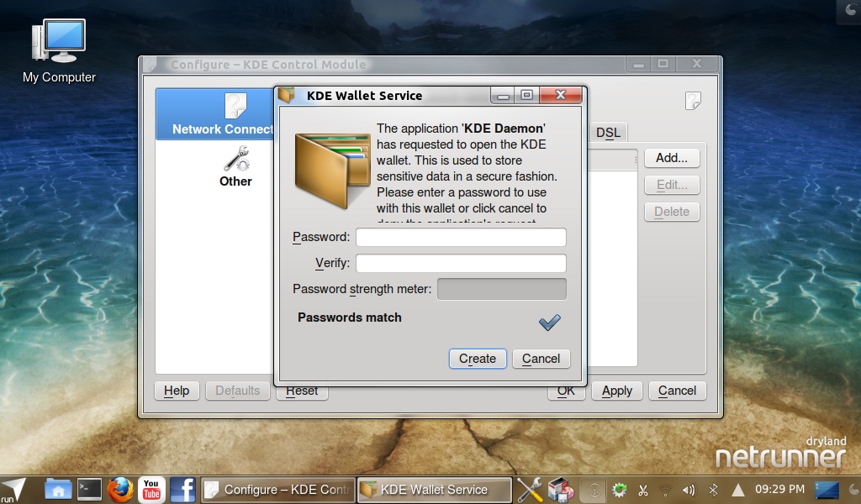Click the document icon at the Configure window's top right
Screen dimensions: 861x504
(693, 101)
